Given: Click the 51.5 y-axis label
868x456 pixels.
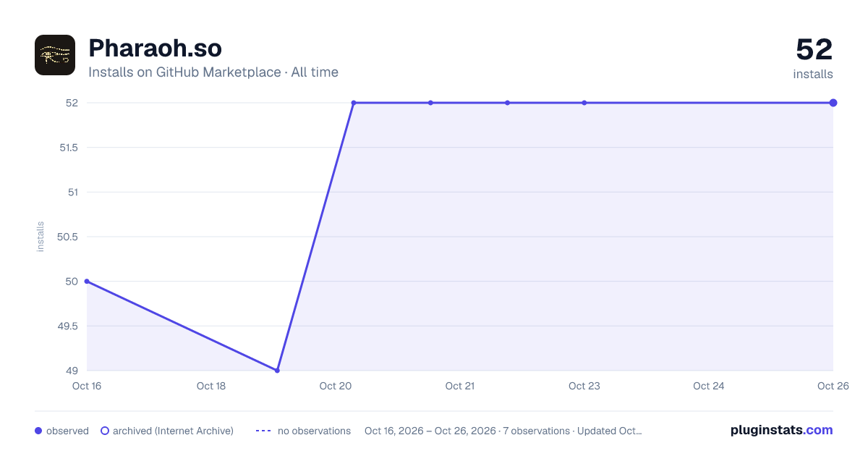Looking at the screenshot, I should [x=68, y=148].
